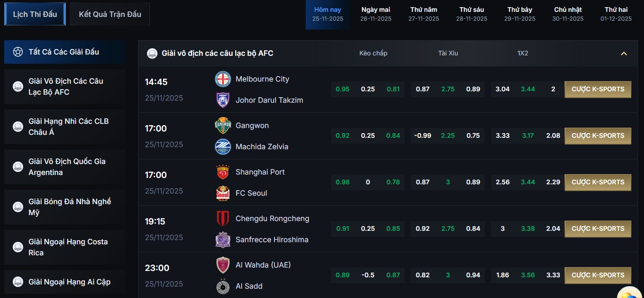The height and width of the screenshot is (298, 644).
Task: Click Cược K-Sports for Al Wahda match
Action: click(598, 275)
